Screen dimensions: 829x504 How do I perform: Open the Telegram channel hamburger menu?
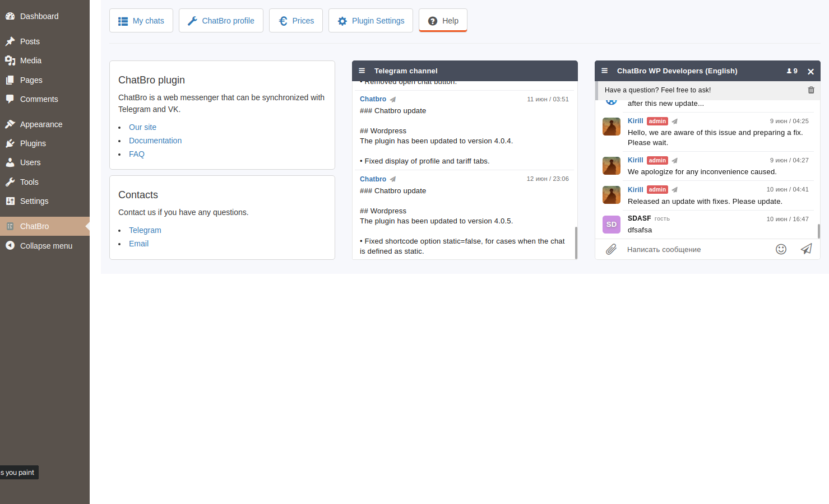[x=362, y=71]
